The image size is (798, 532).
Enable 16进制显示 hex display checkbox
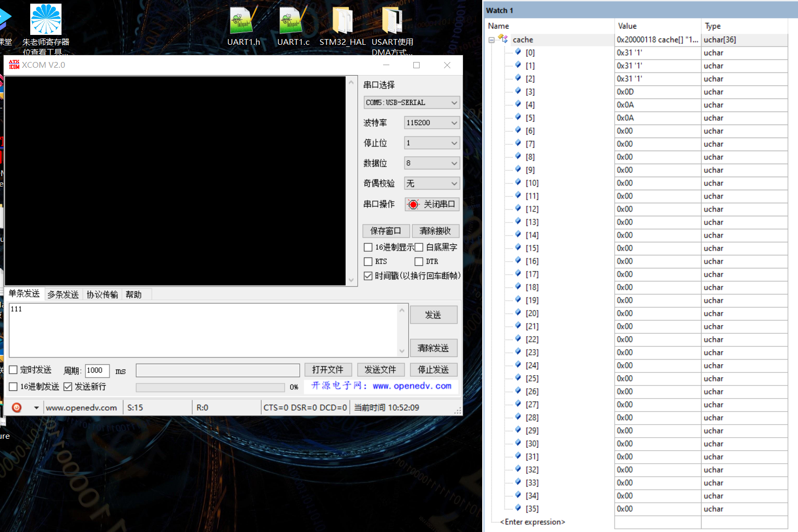pyautogui.click(x=368, y=248)
